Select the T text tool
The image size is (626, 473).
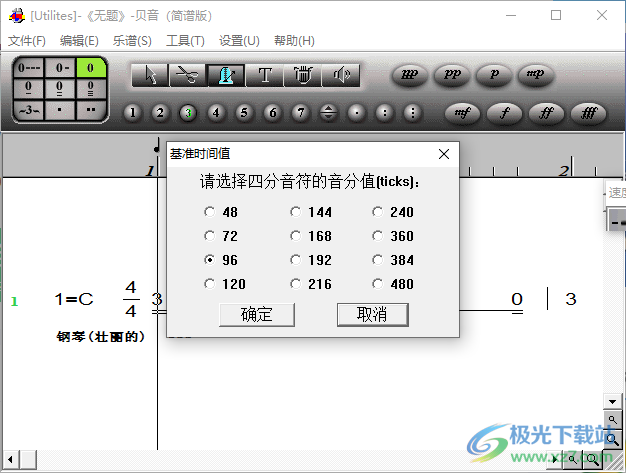265,75
